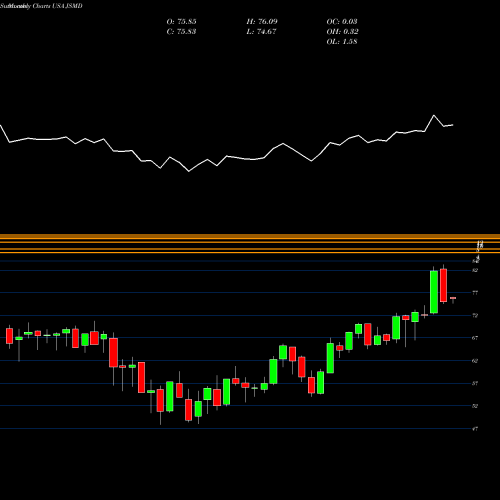Click the open price value O: 75.85
Viewport: 500px width, 500px height.
[181, 22]
